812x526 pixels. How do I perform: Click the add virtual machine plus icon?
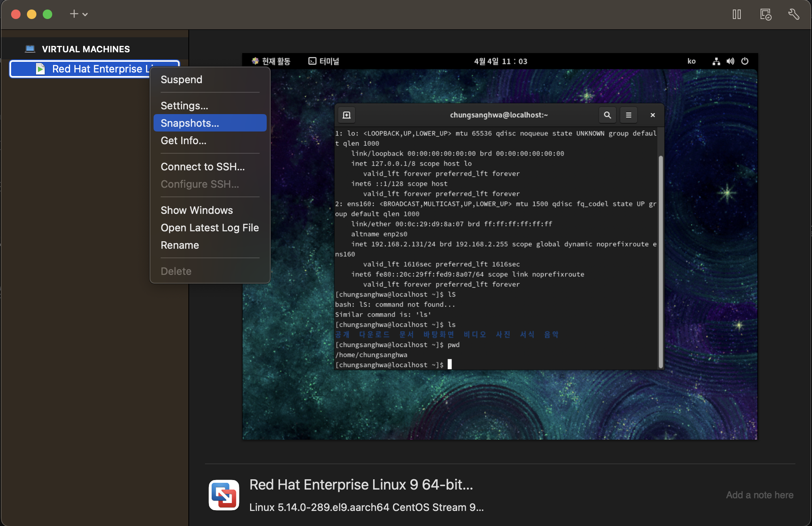pyautogui.click(x=74, y=14)
